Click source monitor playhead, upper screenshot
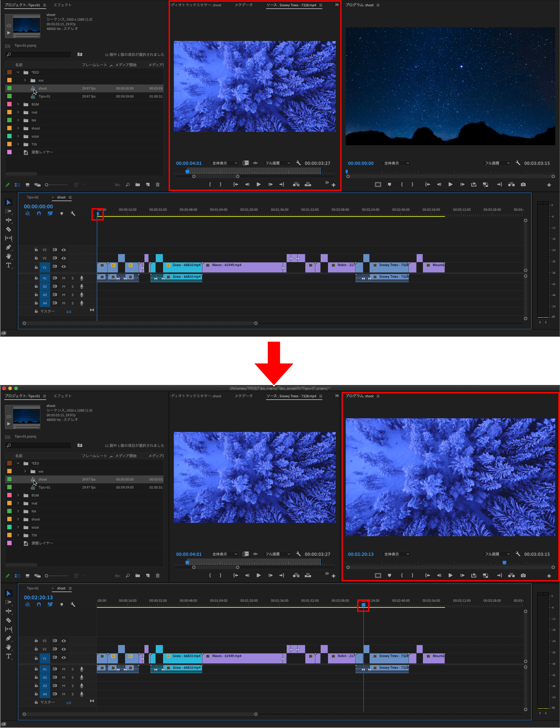The image size is (560, 728). coord(187,172)
